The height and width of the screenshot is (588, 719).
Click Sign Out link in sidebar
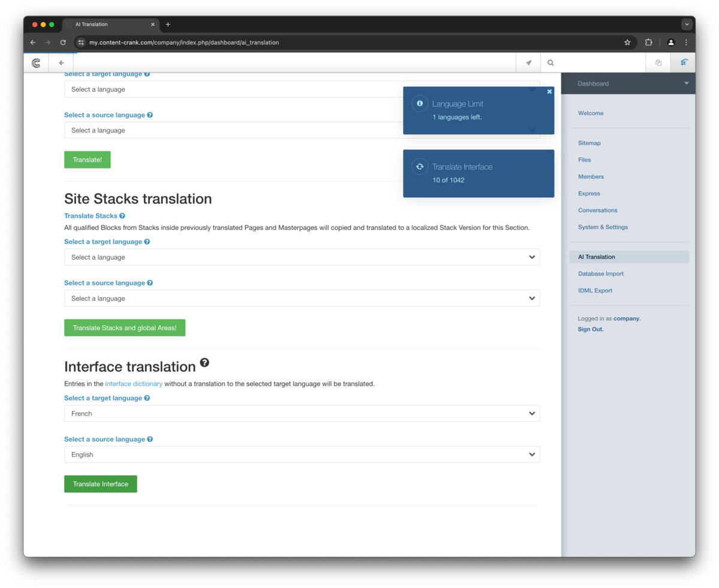[590, 329]
